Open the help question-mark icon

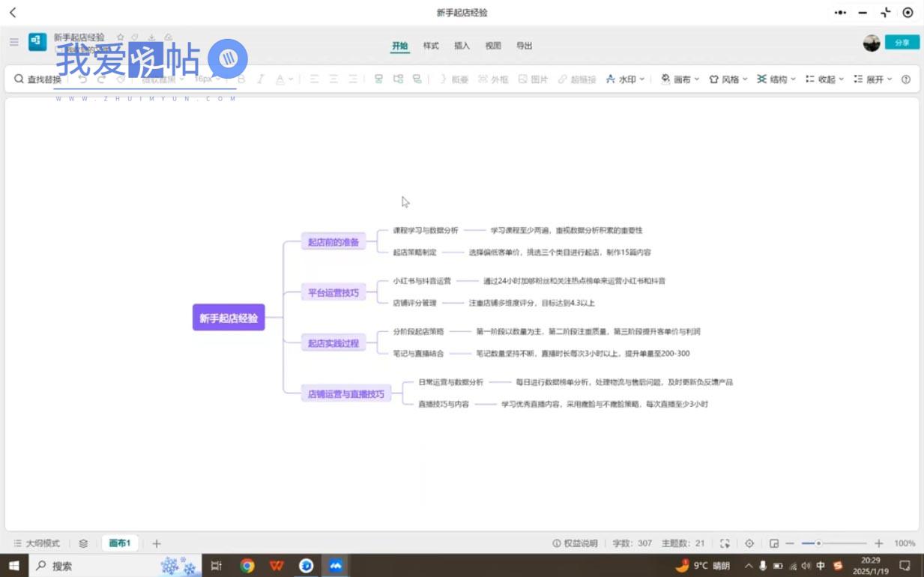click(906, 79)
